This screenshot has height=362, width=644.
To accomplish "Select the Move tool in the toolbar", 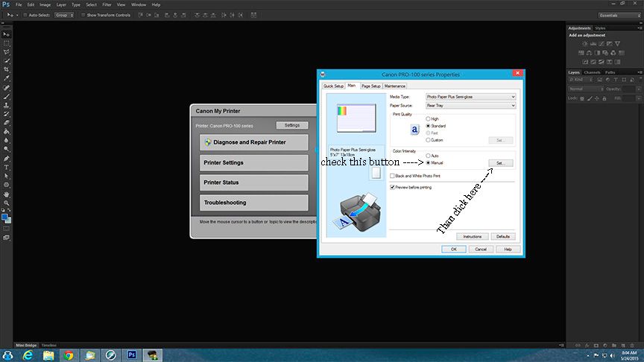I will pos(6,34).
